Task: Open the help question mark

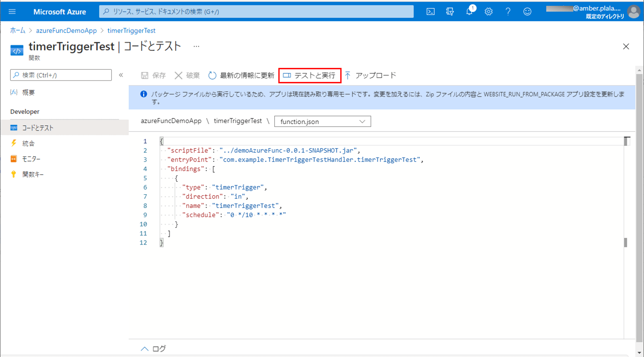Action: pyautogui.click(x=508, y=12)
